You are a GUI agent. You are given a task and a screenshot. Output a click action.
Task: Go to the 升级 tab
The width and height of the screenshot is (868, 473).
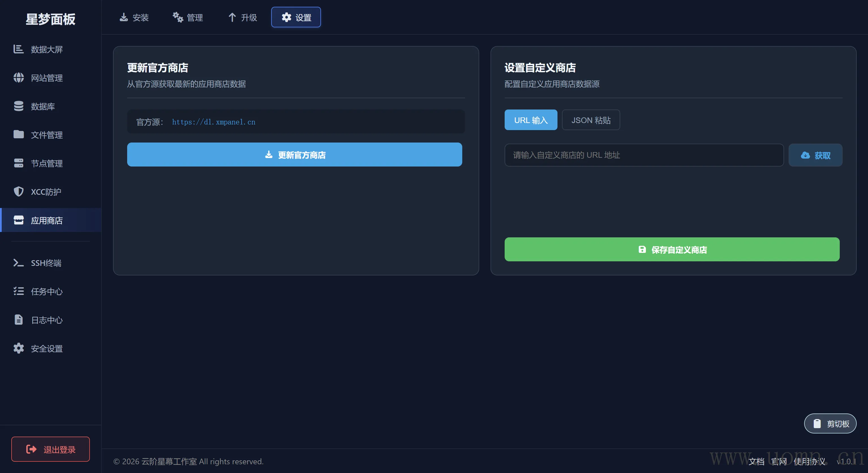243,17
